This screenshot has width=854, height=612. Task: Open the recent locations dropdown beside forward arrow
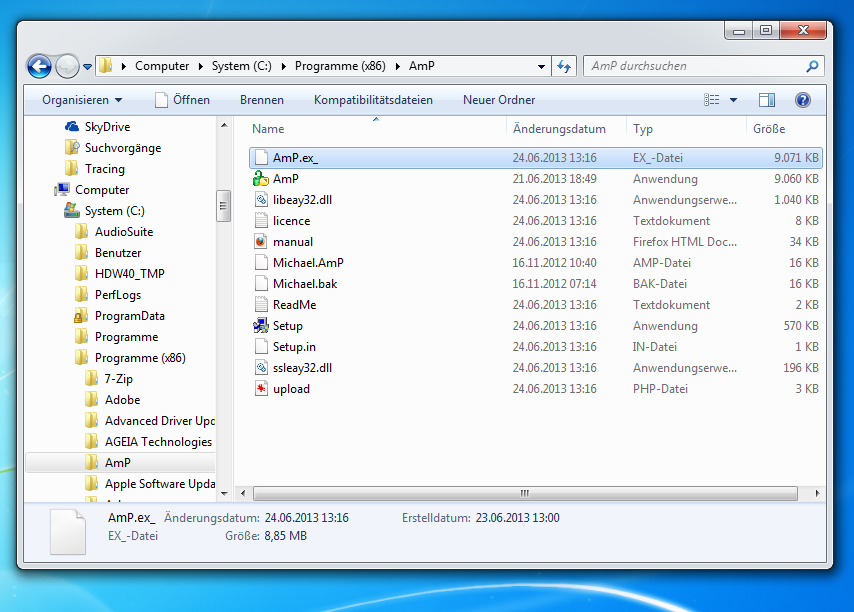tap(87, 67)
